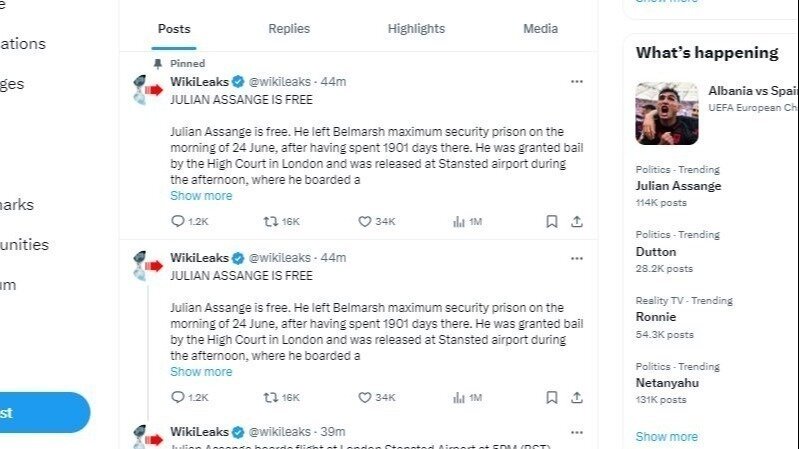Open the Julian Assange trending topic

[678, 186]
